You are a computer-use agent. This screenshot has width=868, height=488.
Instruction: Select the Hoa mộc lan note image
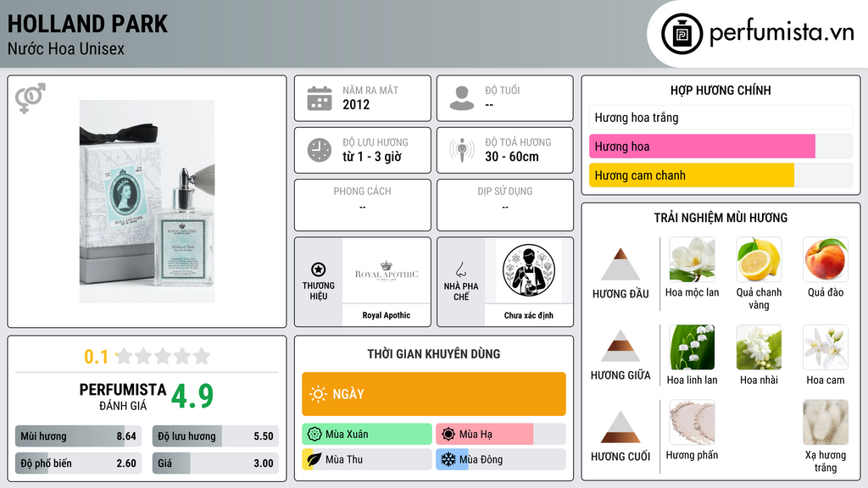coord(692,259)
